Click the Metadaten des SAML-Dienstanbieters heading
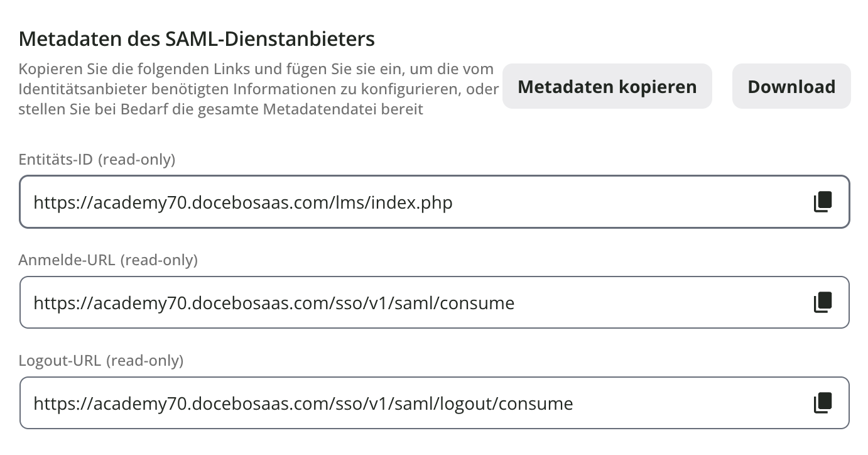868x455 pixels. click(197, 39)
